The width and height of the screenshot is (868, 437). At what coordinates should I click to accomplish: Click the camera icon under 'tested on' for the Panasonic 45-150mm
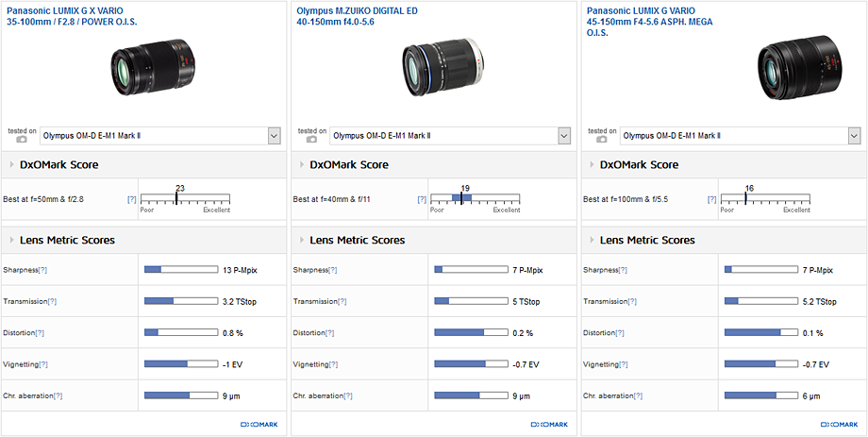point(602,140)
